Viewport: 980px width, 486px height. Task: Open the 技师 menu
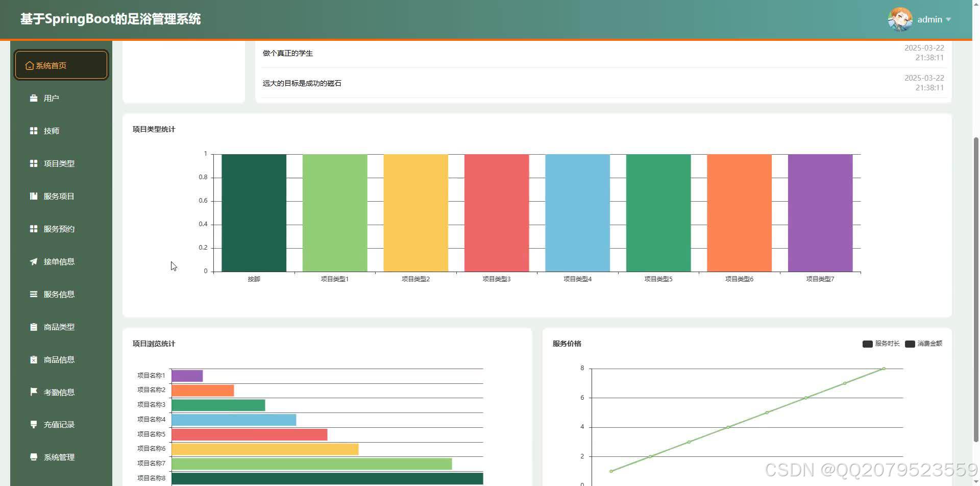(61, 131)
